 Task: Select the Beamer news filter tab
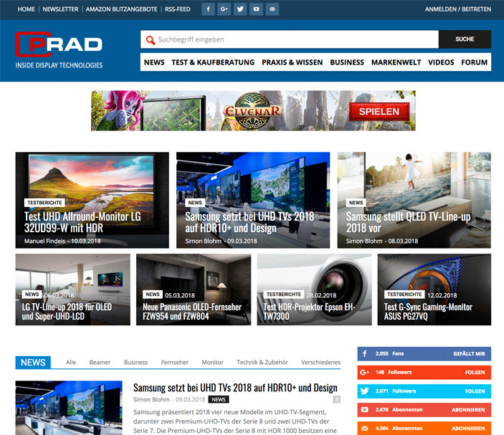coord(100,363)
